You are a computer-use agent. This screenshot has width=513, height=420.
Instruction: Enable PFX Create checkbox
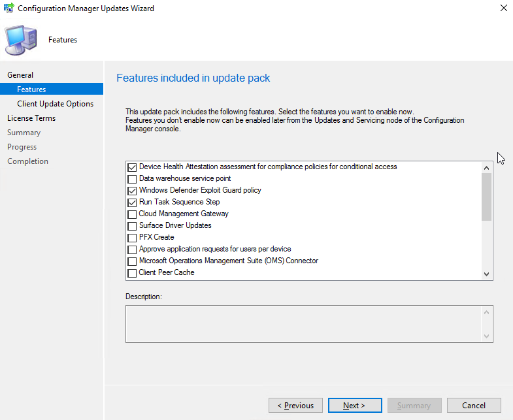click(x=132, y=238)
